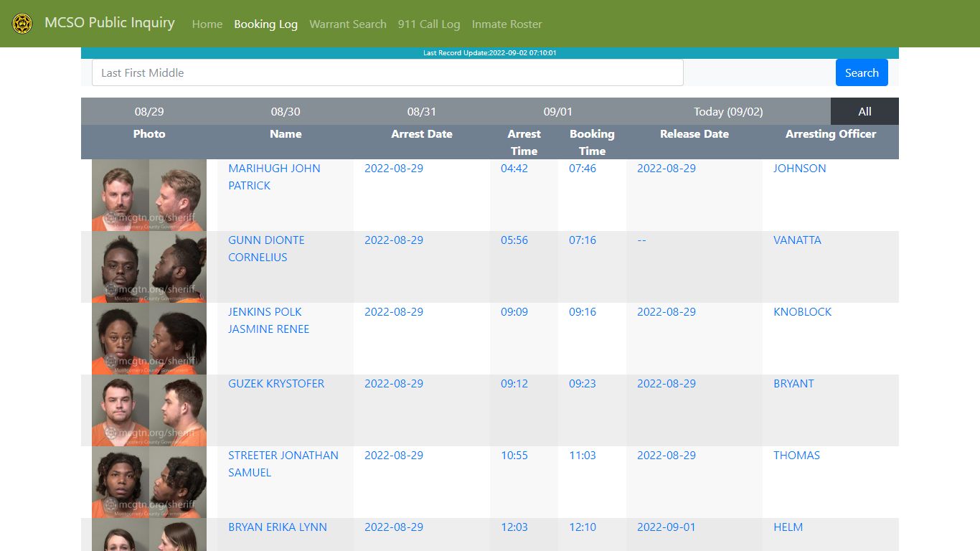Go to the Home page

pyautogui.click(x=207, y=24)
